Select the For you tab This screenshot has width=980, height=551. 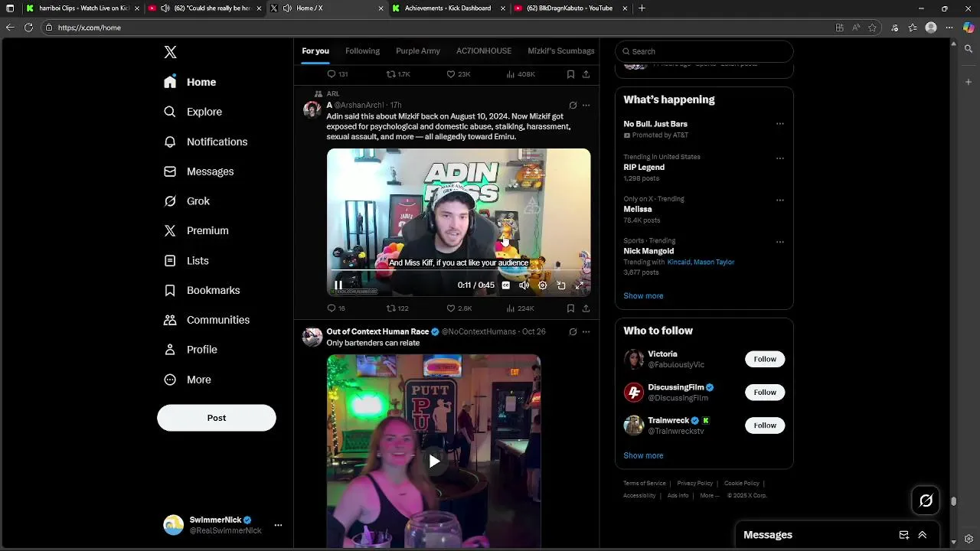pyautogui.click(x=315, y=51)
